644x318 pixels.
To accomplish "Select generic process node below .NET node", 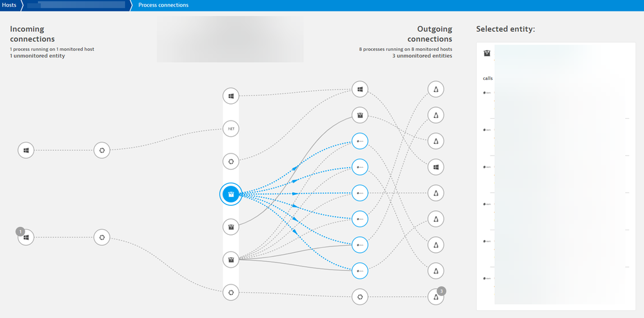I will point(231,162).
